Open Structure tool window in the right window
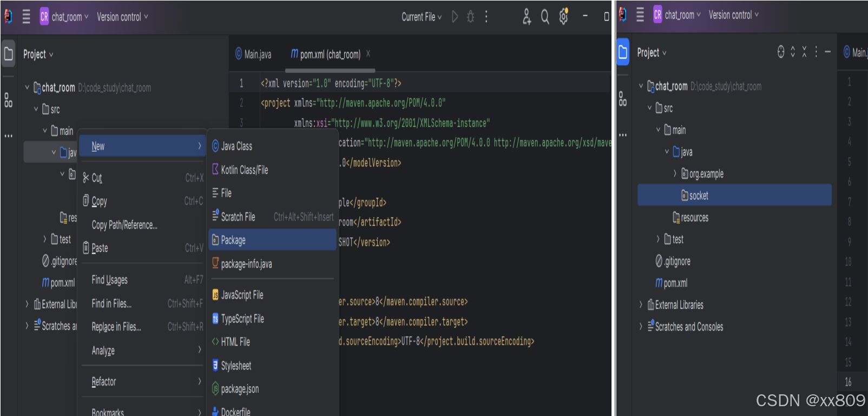Viewport: 868px width, 416px height. click(623, 99)
